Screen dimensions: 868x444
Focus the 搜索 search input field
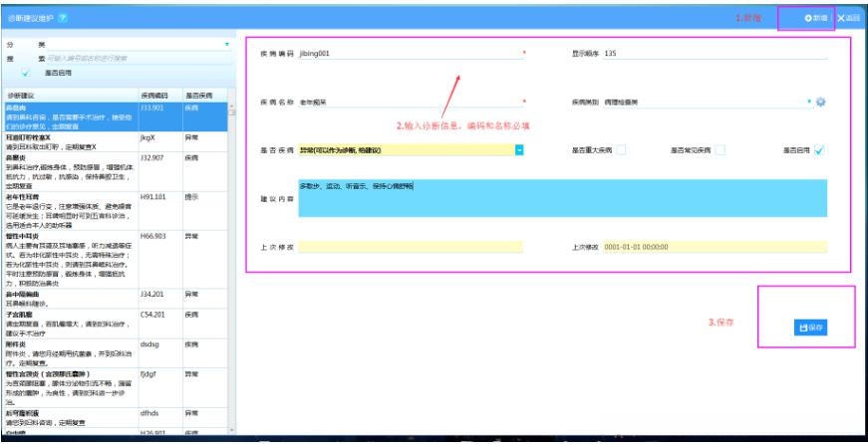point(139,58)
